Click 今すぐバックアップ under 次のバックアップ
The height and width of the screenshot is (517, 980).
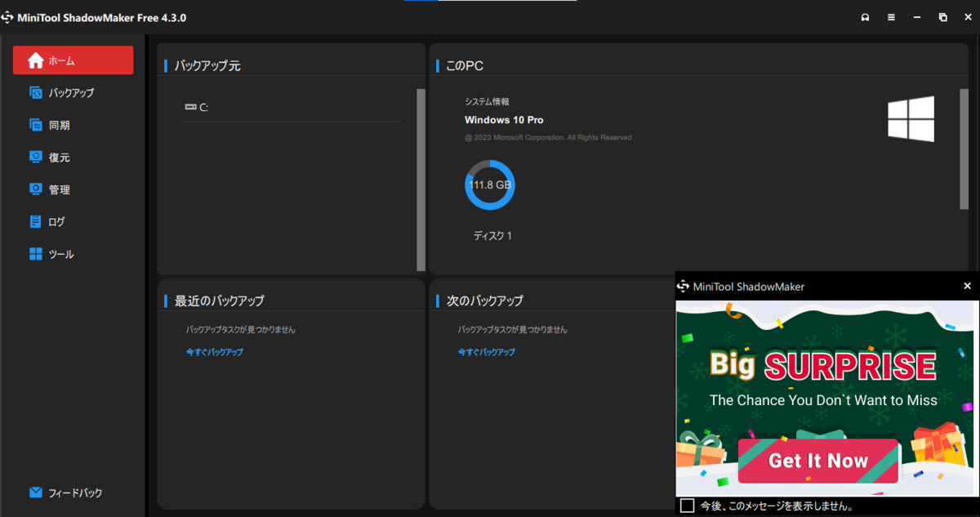tap(487, 352)
